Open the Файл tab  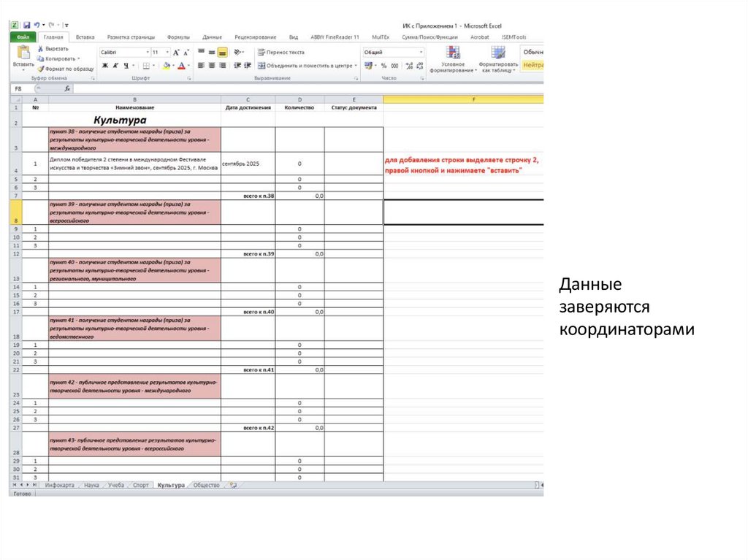(x=23, y=37)
